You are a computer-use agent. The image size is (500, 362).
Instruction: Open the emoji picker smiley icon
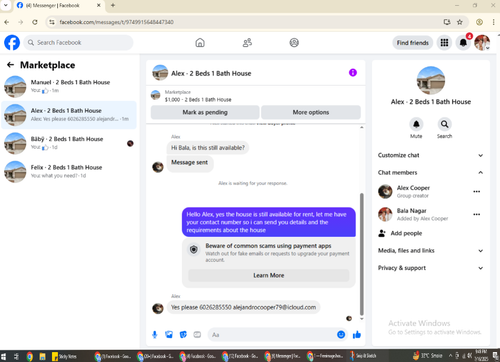[341, 334]
